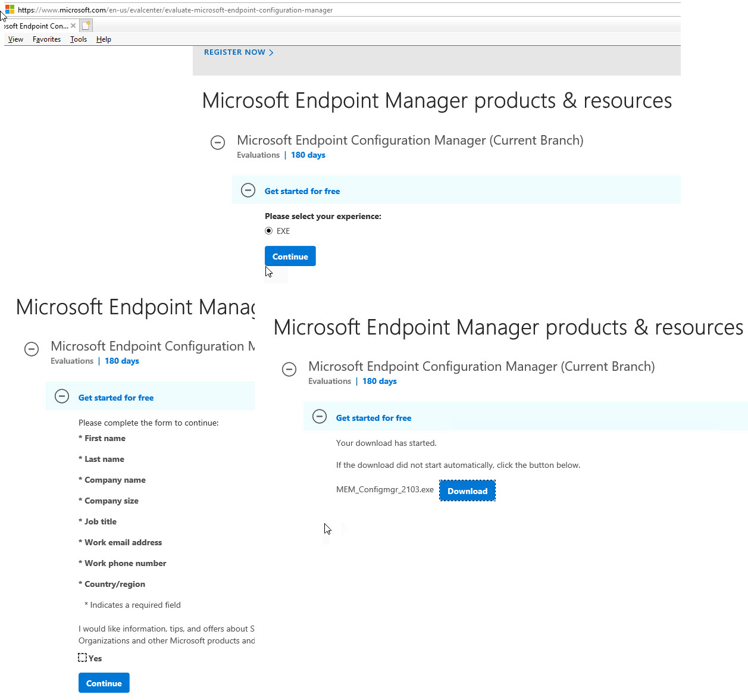Follow the REGISTER NOW link
The image size is (748, 700).
tap(234, 52)
